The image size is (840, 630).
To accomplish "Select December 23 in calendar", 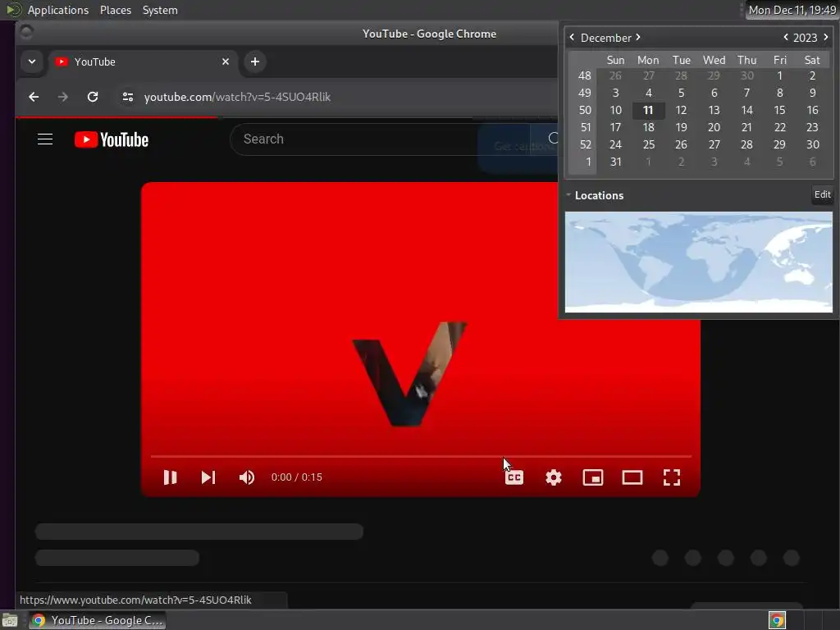I will (x=812, y=127).
